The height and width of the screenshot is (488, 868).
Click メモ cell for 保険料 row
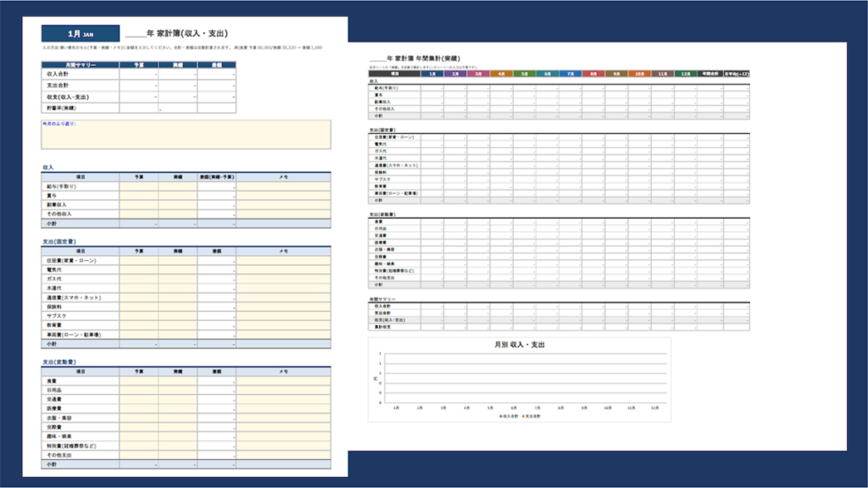point(283,307)
